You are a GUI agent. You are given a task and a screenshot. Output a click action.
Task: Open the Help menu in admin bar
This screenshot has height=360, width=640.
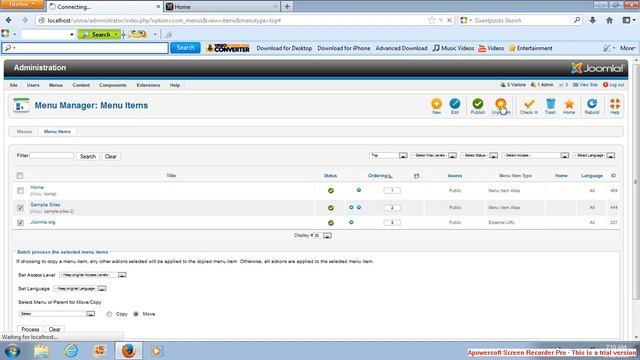[x=175, y=85]
